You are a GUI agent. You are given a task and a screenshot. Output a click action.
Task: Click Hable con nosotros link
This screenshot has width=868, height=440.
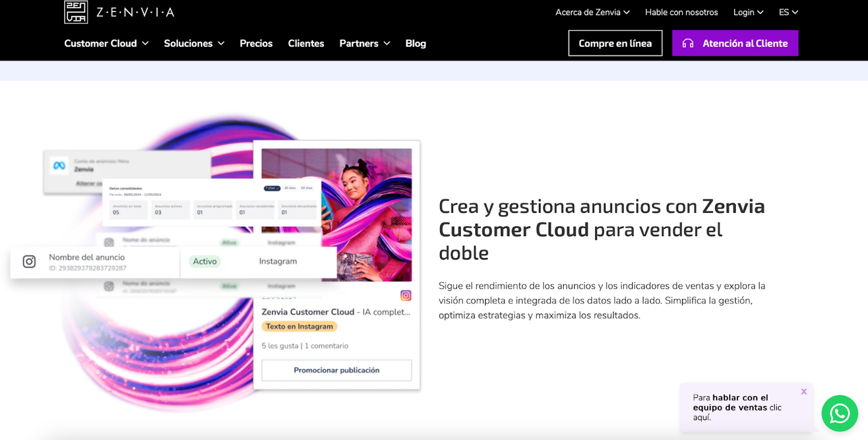(681, 12)
